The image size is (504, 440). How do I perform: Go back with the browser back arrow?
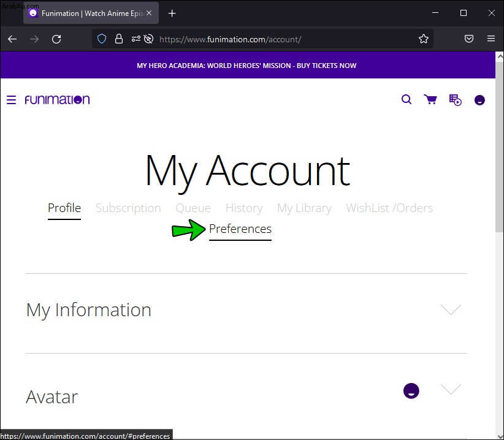[x=12, y=39]
